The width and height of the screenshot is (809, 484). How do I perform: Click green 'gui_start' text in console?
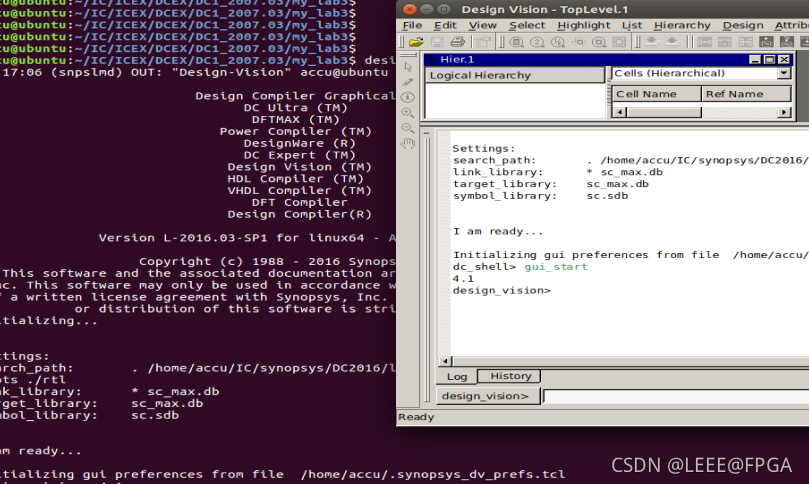pyautogui.click(x=556, y=267)
